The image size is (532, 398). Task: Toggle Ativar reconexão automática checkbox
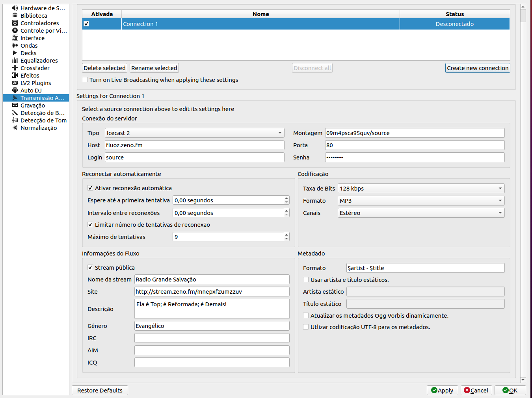pyautogui.click(x=90, y=188)
